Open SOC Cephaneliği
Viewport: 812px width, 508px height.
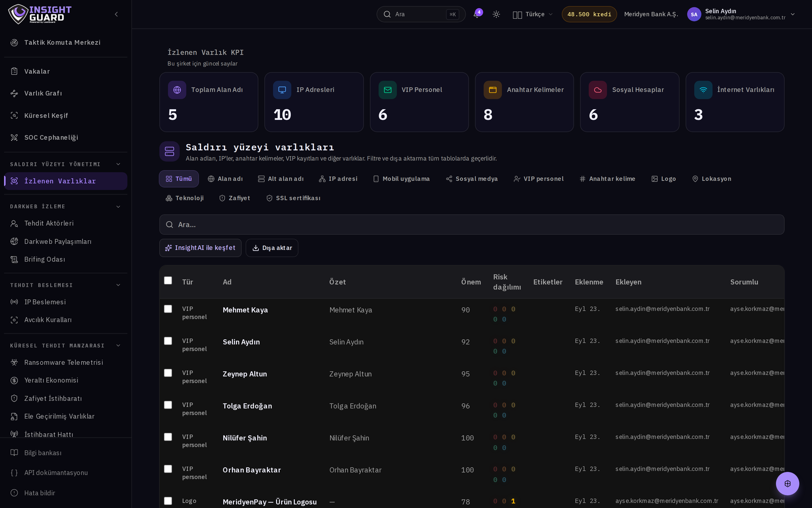click(x=65, y=138)
